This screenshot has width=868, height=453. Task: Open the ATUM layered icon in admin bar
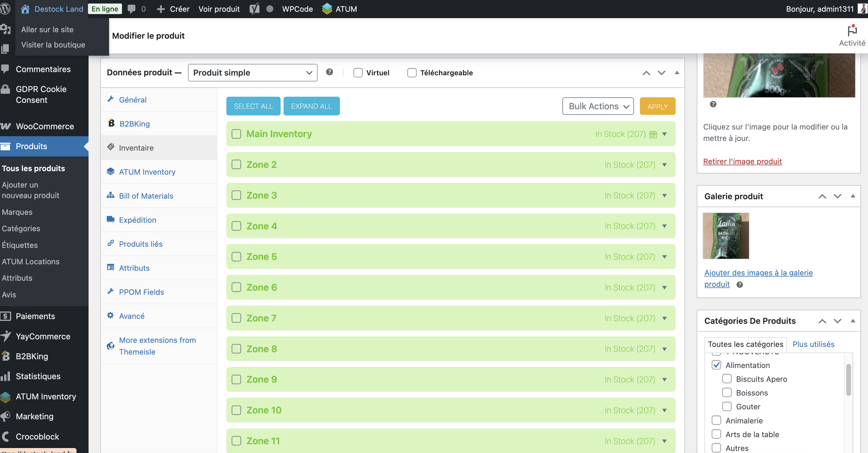[327, 9]
